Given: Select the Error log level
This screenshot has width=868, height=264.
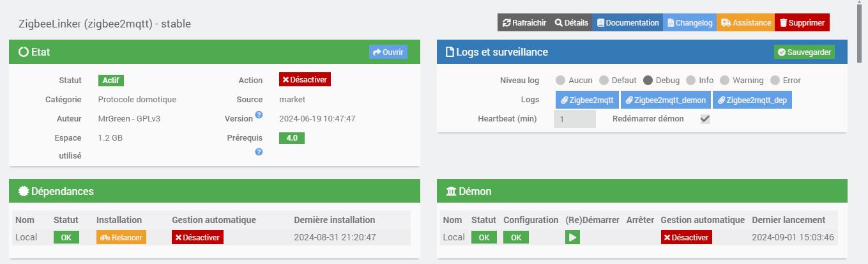Looking at the screenshot, I should [775, 81].
